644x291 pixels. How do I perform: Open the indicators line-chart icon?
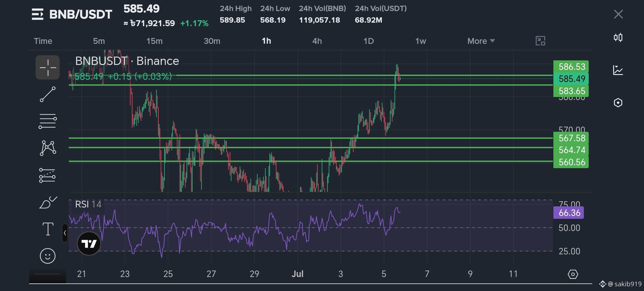(618, 70)
